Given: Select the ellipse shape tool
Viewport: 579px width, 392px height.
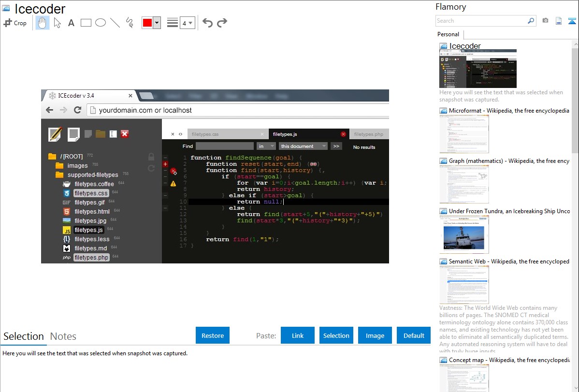Looking at the screenshot, I should pos(101,23).
